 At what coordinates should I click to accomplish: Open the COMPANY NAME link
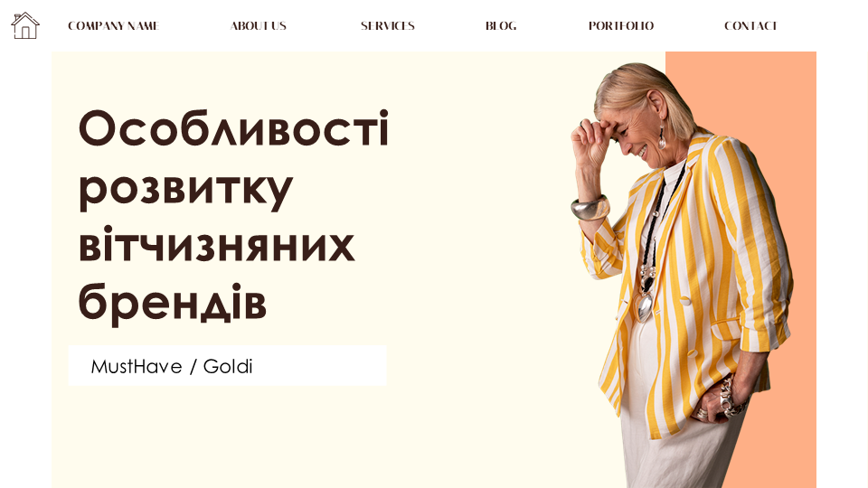click(114, 26)
